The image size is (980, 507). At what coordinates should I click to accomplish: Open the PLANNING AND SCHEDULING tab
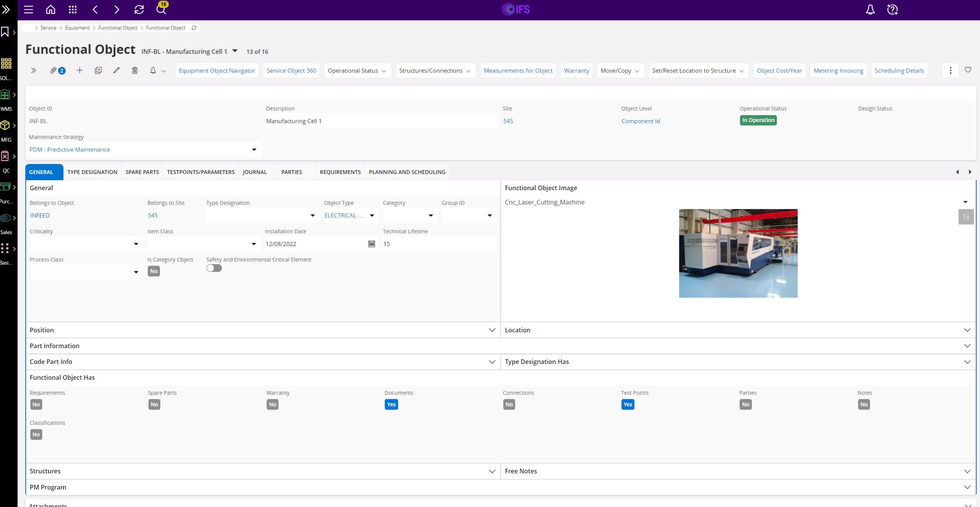coord(407,172)
